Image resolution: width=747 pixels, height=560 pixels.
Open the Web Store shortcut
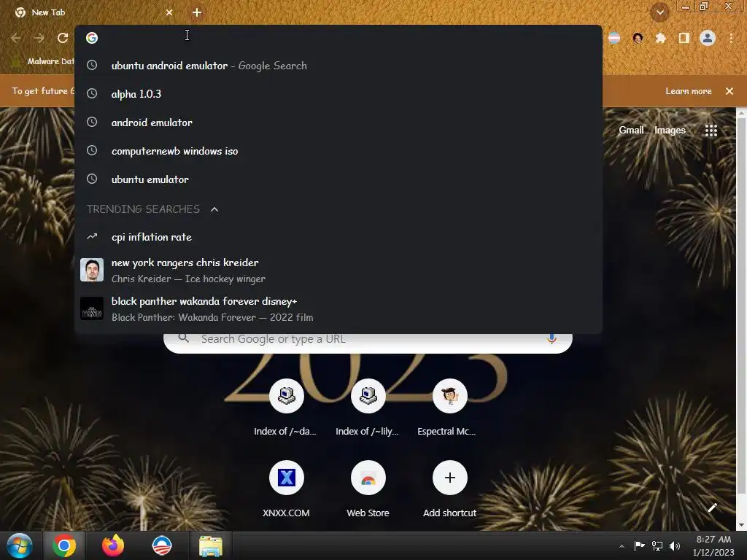pos(368,488)
